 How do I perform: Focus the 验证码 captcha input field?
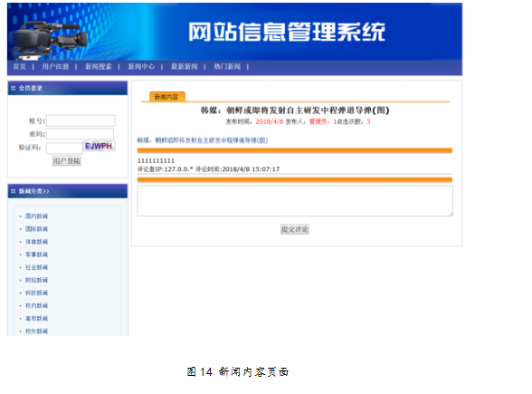click(64, 149)
